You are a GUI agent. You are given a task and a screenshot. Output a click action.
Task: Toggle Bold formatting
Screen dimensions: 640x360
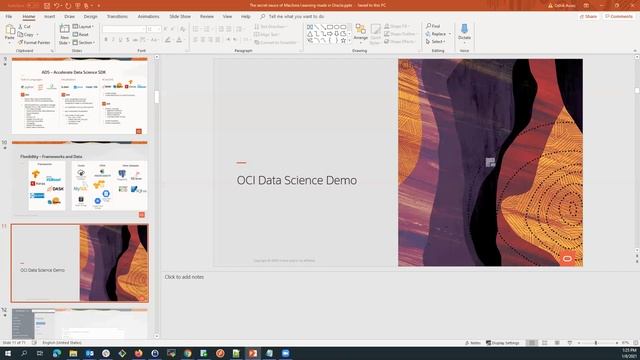pos(106,40)
